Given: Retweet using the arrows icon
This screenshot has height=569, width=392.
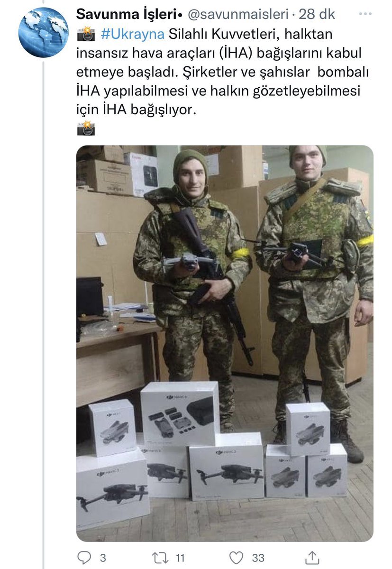Looking at the screenshot, I should pos(161,557).
